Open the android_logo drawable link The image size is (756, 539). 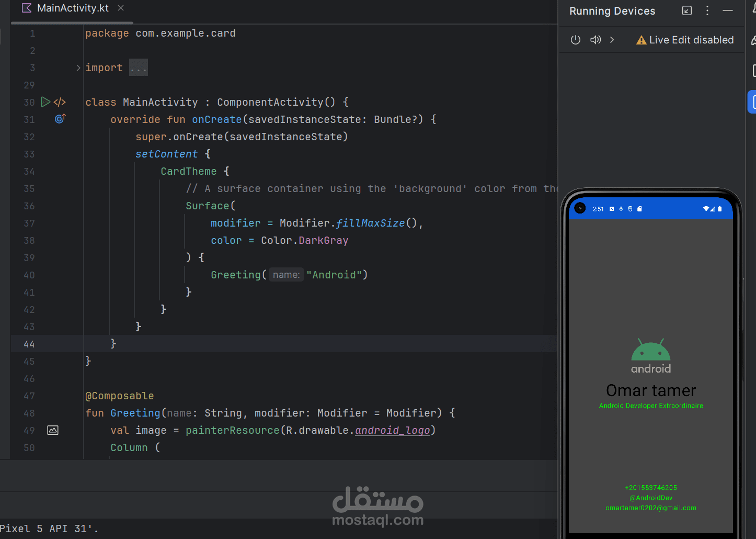tap(392, 431)
